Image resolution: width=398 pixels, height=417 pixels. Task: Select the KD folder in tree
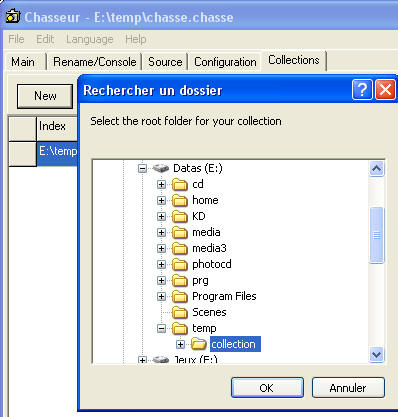199,216
